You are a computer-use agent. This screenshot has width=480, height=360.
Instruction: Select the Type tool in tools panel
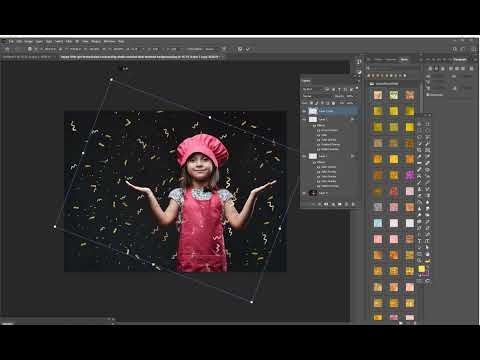pyautogui.click(x=420, y=241)
